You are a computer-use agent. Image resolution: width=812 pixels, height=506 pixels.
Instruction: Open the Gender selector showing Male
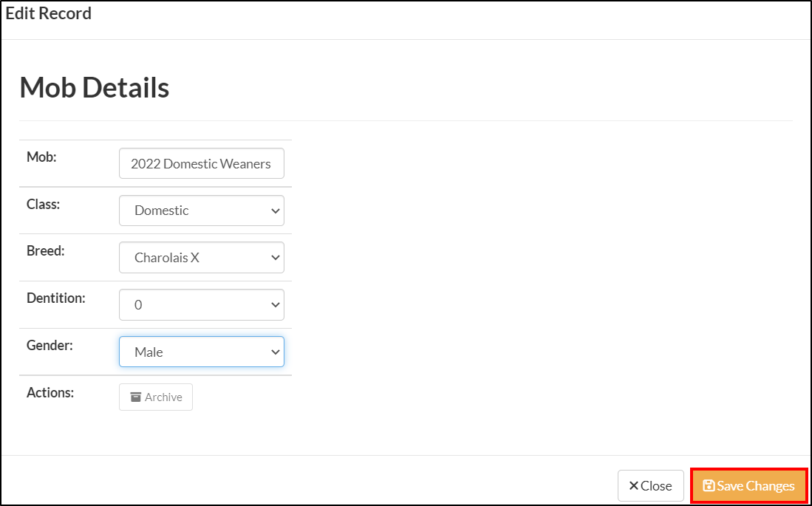(x=201, y=352)
